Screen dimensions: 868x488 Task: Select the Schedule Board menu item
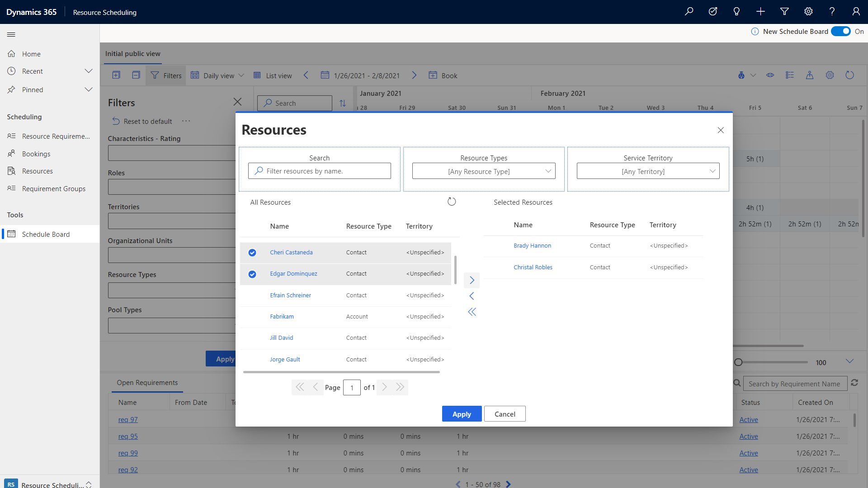45,234
